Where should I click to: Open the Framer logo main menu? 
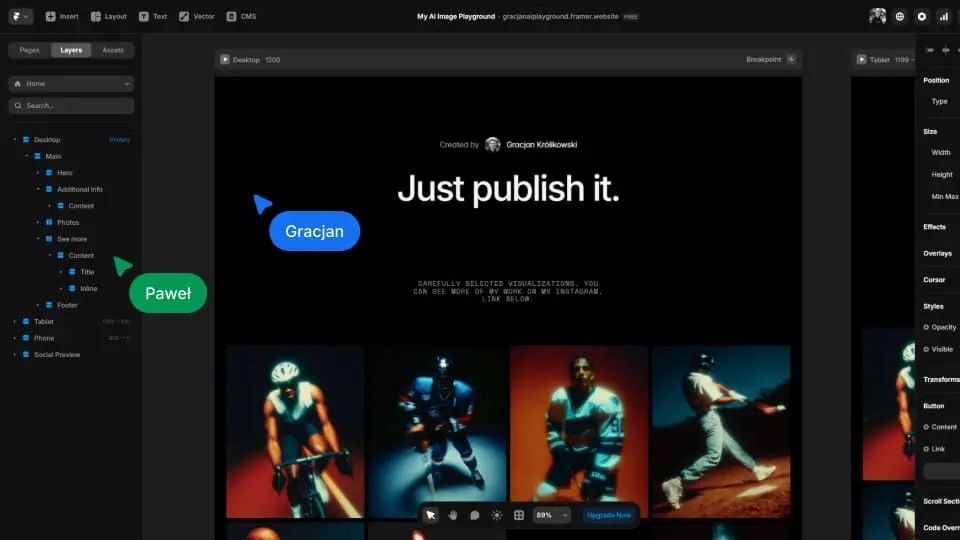coord(20,17)
